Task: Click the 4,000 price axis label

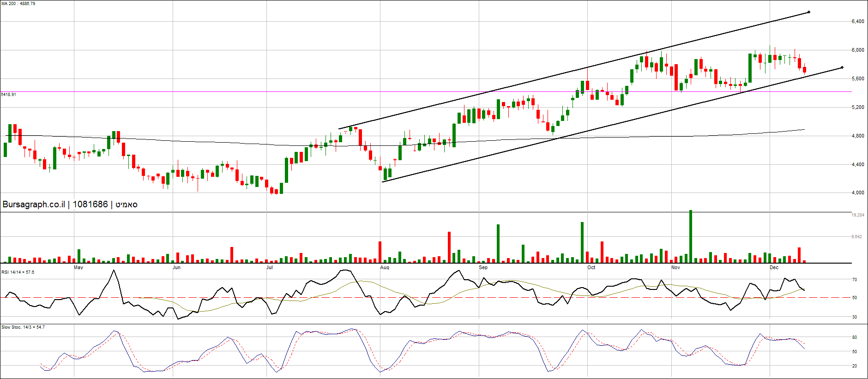Action: pos(858,193)
